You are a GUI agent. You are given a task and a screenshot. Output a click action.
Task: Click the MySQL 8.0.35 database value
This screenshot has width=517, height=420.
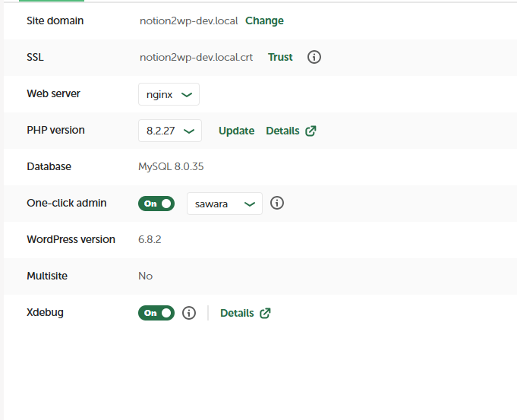click(x=172, y=166)
